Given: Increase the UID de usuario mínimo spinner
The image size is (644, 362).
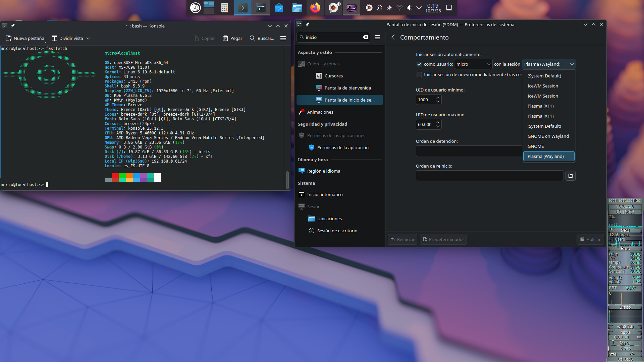Looking at the screenshot, I should coord(438,98).
